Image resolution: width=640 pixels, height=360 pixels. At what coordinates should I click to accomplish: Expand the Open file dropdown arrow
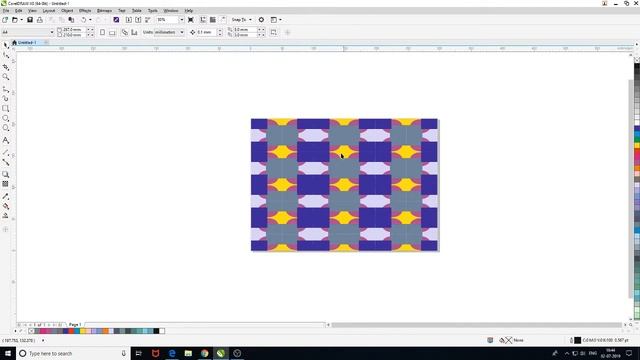pos(21,20)
